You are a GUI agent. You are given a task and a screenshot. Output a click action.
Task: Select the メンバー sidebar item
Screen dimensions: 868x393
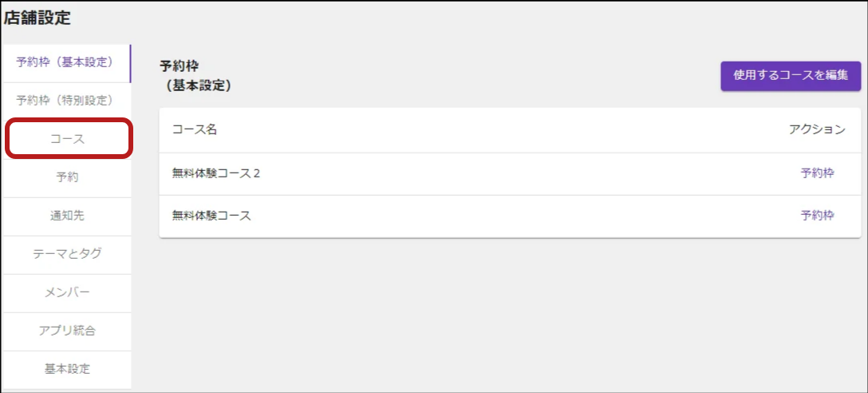[x=68, y=292]
